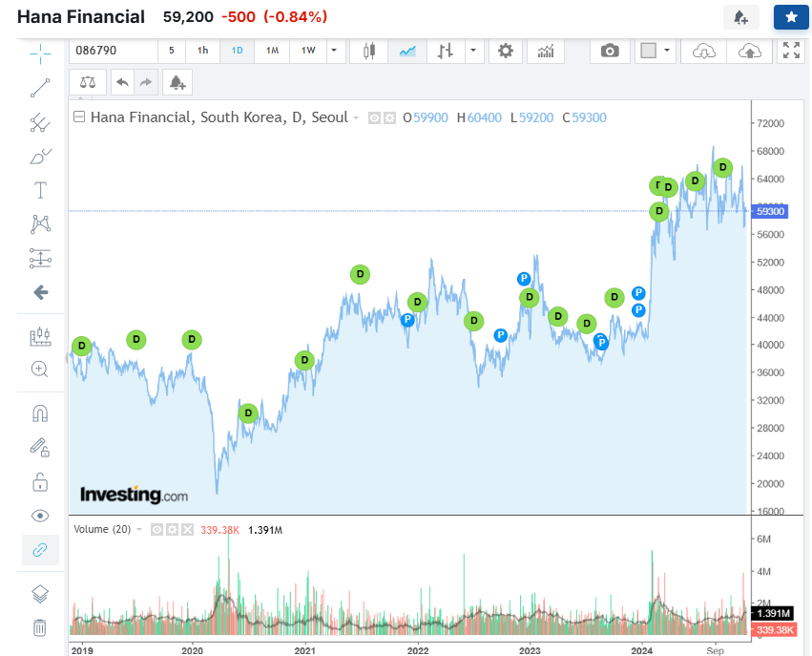The height and width of the screenshot is (656, 812).
Task: Select the brush drawing tool
Action: point(40,157)
